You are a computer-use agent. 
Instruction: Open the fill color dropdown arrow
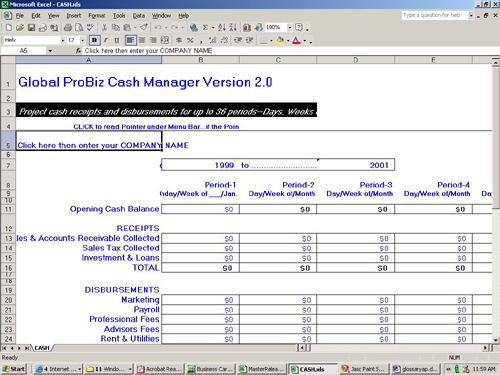[x=288, y=41]
